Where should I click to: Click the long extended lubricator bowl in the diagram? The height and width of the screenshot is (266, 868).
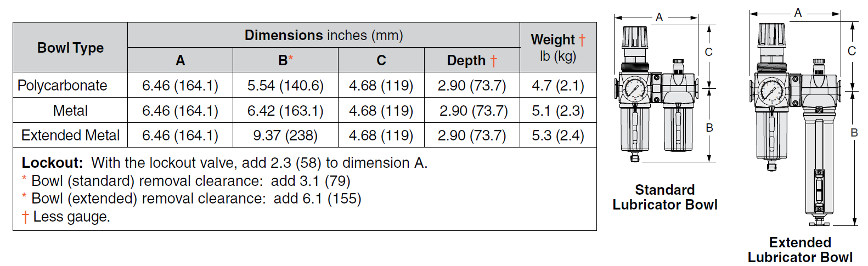click(818, 165)
